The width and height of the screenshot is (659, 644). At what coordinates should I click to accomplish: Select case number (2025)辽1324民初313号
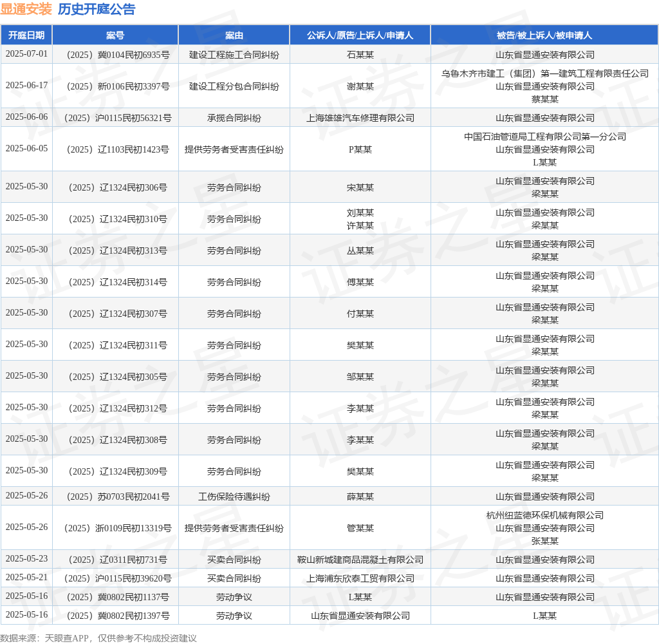[118, 251]
